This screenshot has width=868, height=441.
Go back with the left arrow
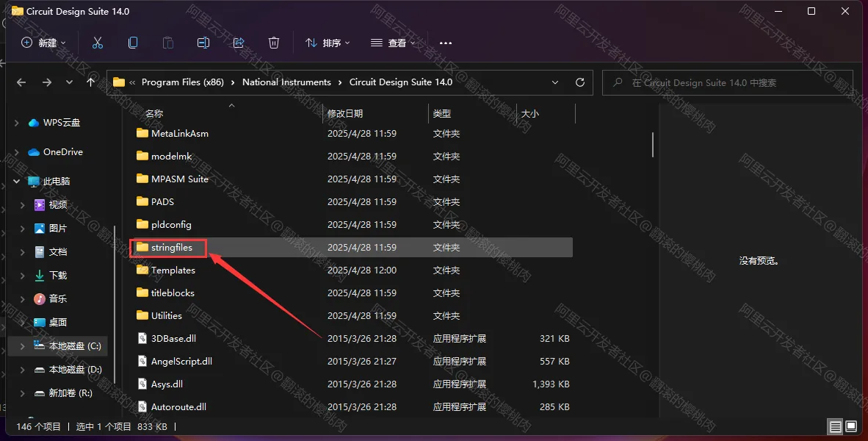click(x=21, y=82)
